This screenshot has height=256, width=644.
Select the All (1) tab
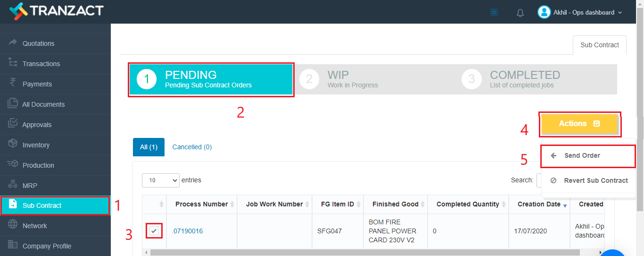point(149,147)
